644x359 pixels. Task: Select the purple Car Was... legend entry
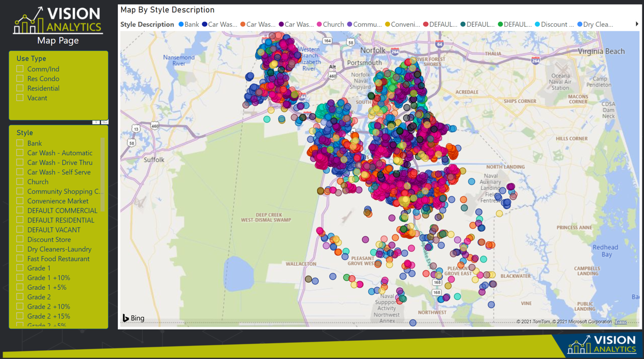coord(296,24)
